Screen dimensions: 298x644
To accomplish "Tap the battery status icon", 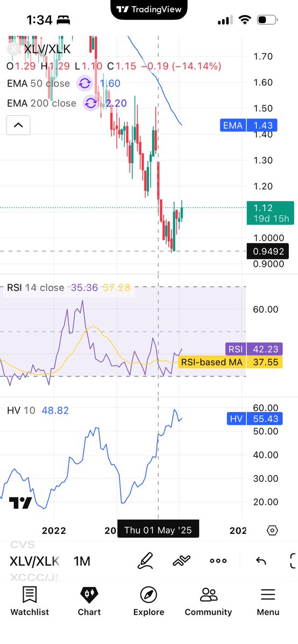I will [267, 20].
